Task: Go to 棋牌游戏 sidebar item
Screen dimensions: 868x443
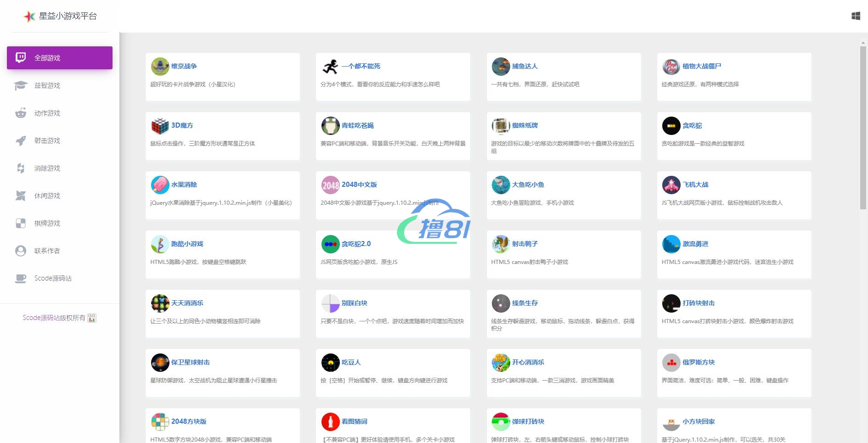Action: click(x=47, y=224)
